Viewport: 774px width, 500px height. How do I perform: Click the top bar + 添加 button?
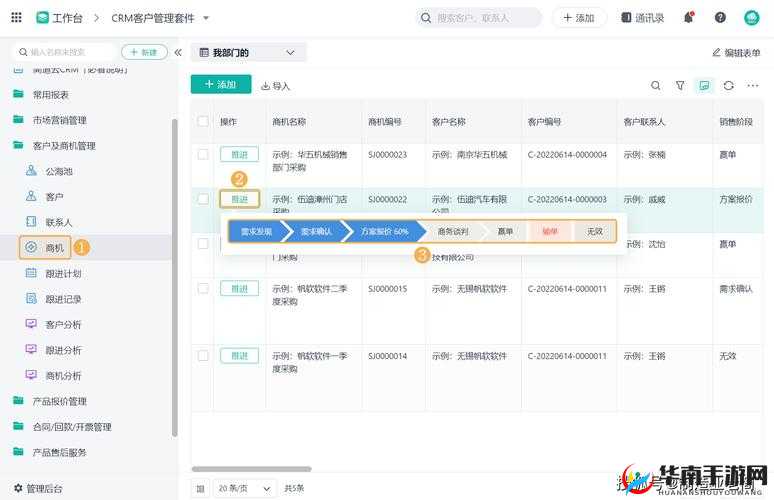579,18
